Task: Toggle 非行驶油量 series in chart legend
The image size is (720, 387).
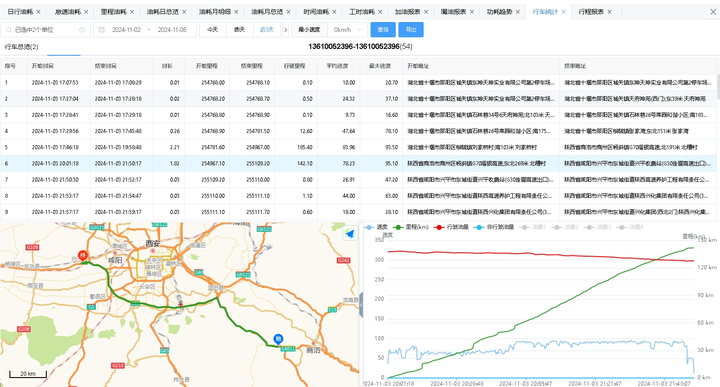Action: 495,227
